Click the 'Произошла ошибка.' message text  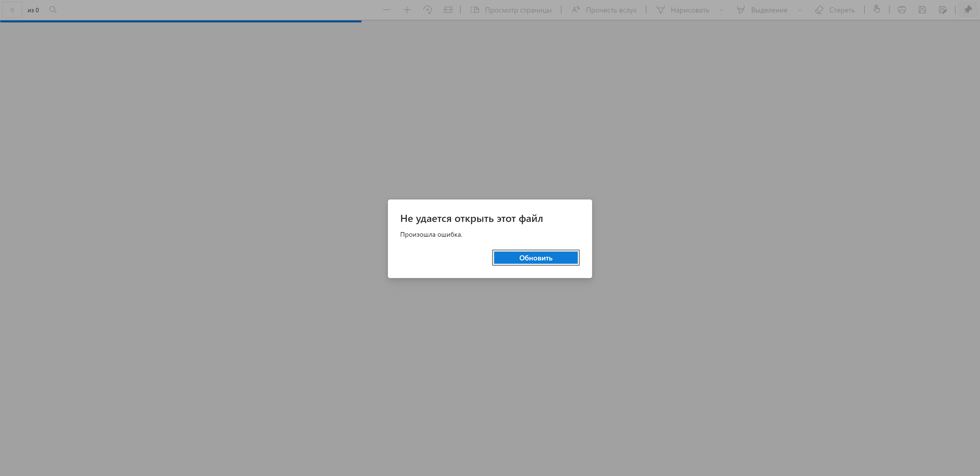click(431, 235)
